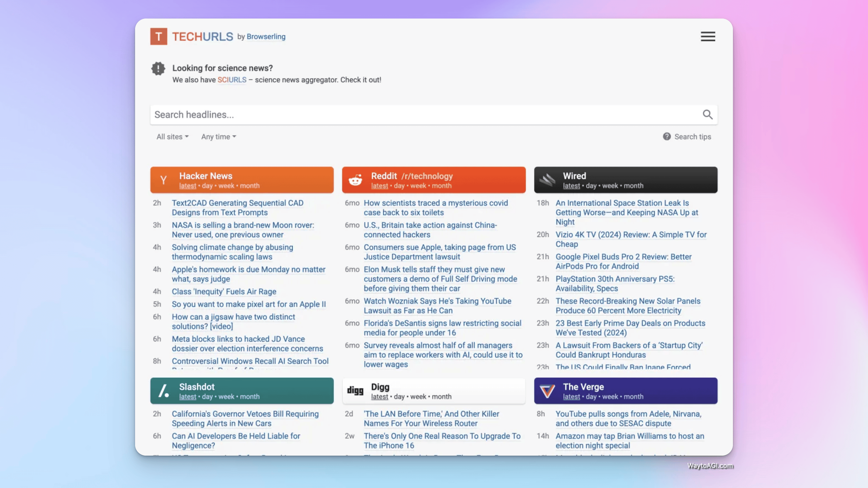Viewport: 868px width, 488px height.
Task: Select Hacker News 'day' tab
Action: coord(207,186)
